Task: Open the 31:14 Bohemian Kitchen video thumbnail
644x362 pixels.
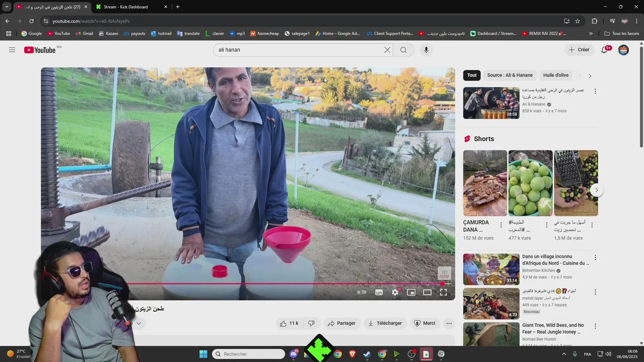Action: pyautogui.click(x=491, y=269)
